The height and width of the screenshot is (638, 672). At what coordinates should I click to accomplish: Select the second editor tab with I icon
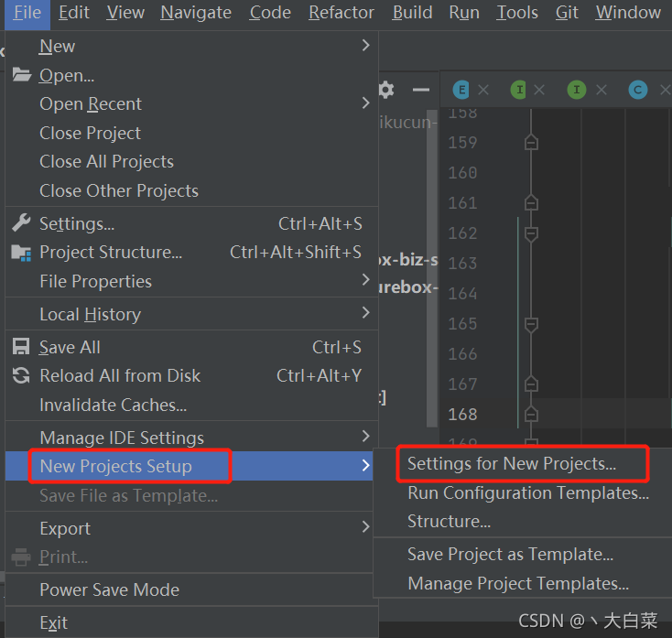(577, 90)
